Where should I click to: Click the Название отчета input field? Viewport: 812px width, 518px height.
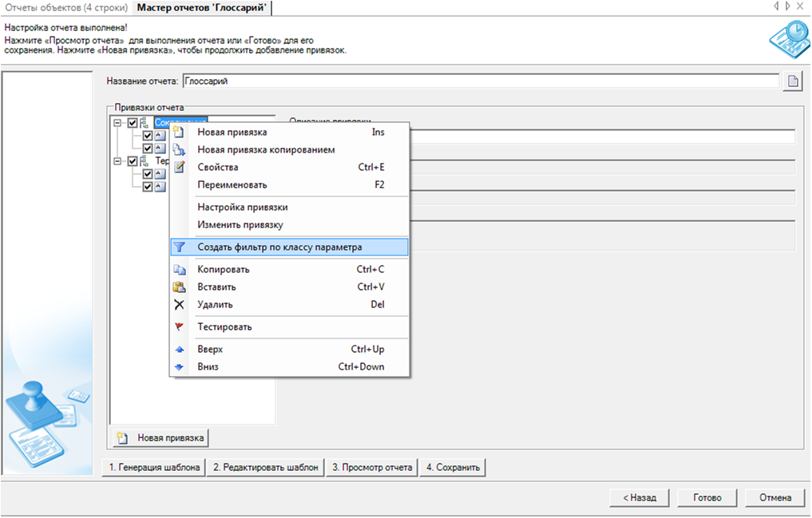point(479,81)
